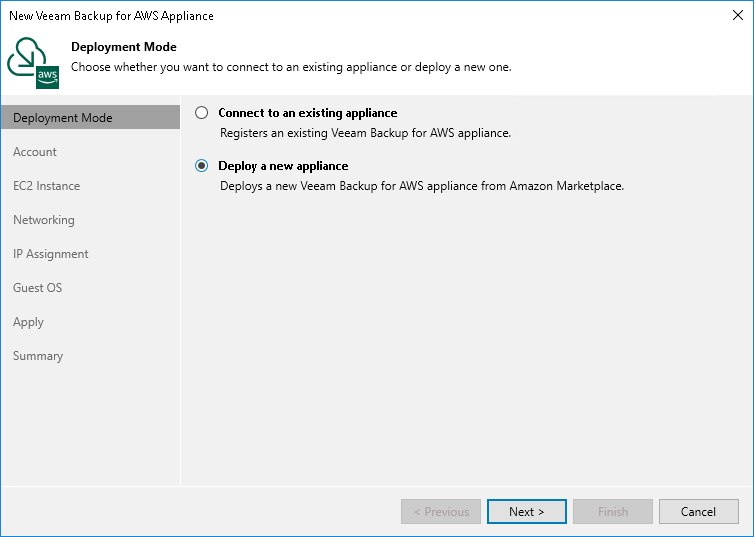Open the Deployment Mode step
This screenshot has width=754, height=537.
coord(62,118)
